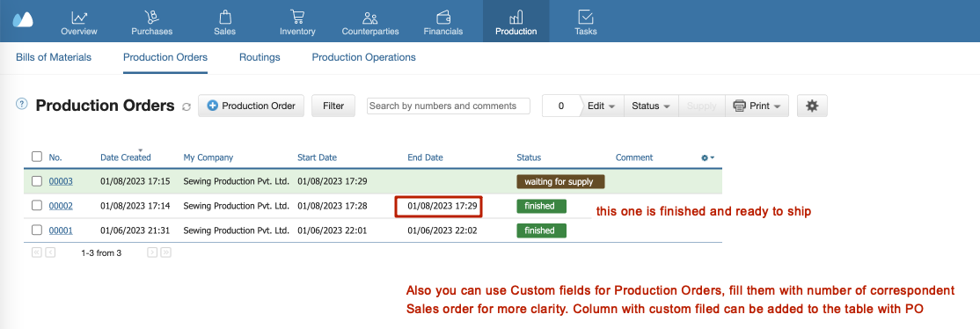This screenshot has height=329, width=980.
Task: Open production order 00001 link
Action: coord(61,230)
